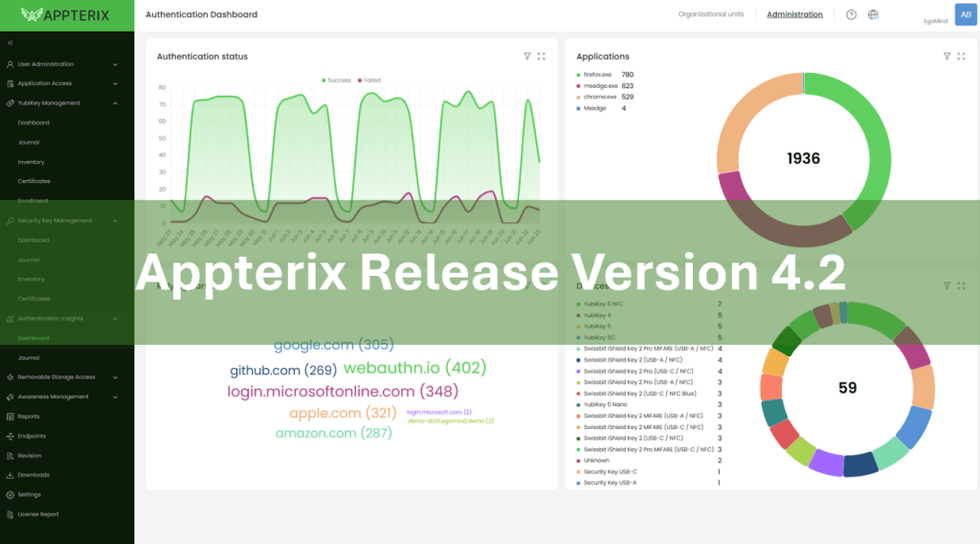This screenshot has height=544, width=980.
Task: Collapse the sidebar with the double-chevron icon
Action: pyautogui.click(x=10, y=42)
